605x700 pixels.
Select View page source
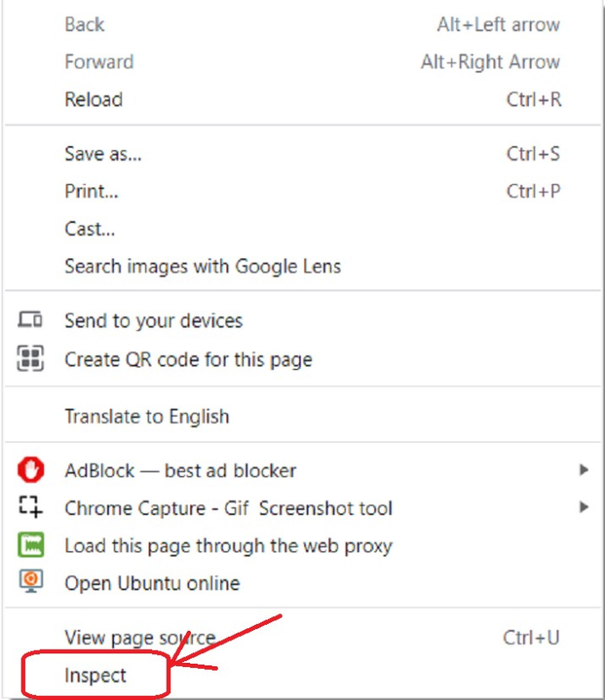139,638
